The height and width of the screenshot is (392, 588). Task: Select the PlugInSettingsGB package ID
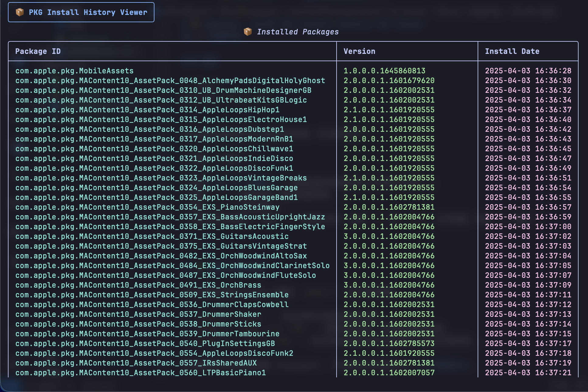pos(145,343)
